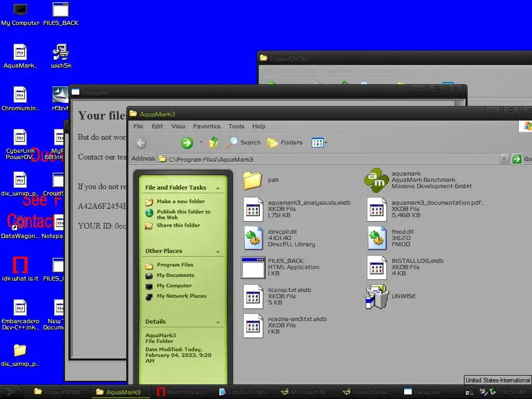Select the license.txt.xkdb file
This screenshot has width=532, height=399.
(x=253, y=297)
